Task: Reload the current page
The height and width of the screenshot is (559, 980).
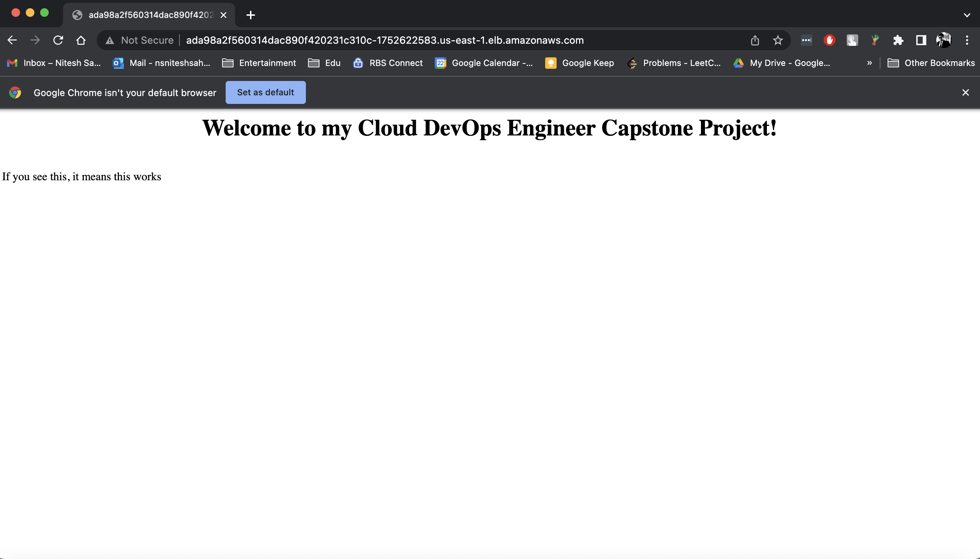Action: click(x=58, y=40)
